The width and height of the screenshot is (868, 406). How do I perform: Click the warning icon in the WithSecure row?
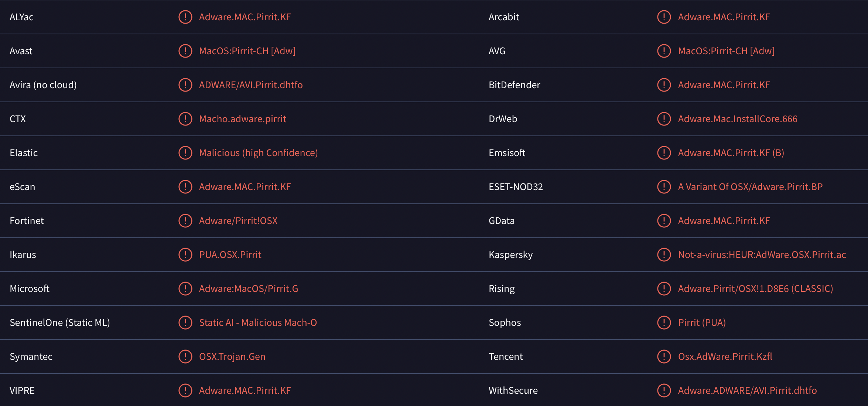point(664,390)
